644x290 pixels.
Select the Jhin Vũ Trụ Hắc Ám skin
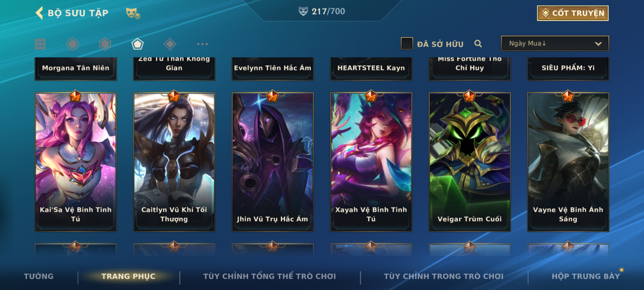click(x=273, y=162)
